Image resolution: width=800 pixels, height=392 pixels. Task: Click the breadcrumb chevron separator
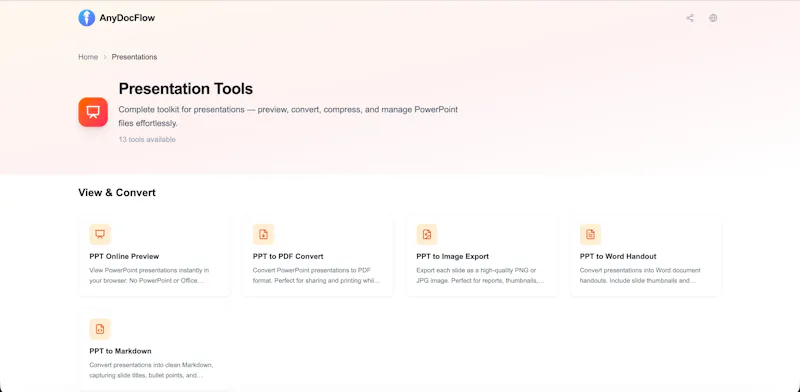(105, 57)
